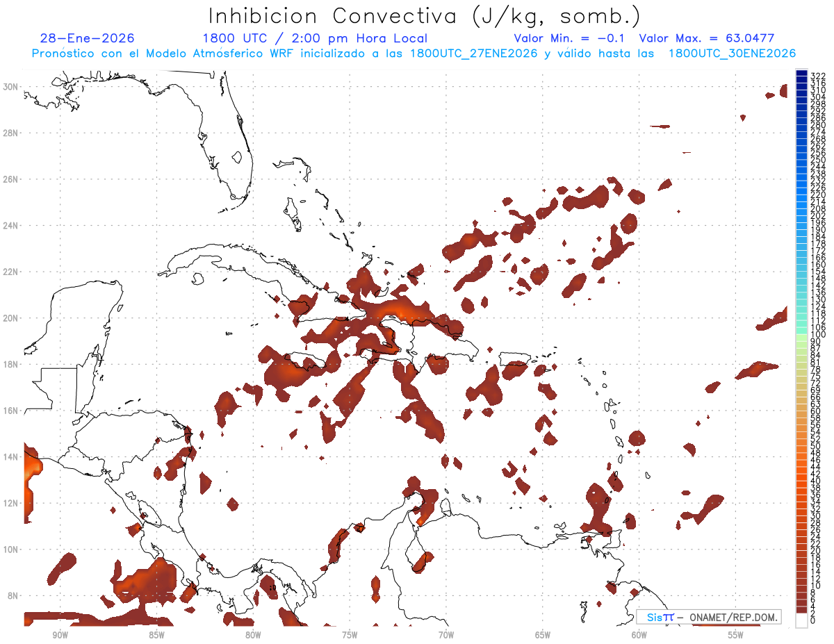Click the '12N' latitude label

click(11, 503)
